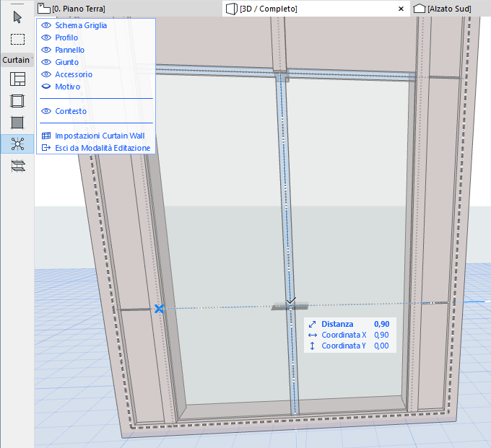Hide the Schema Griglia display

click(x=46, y=26)
